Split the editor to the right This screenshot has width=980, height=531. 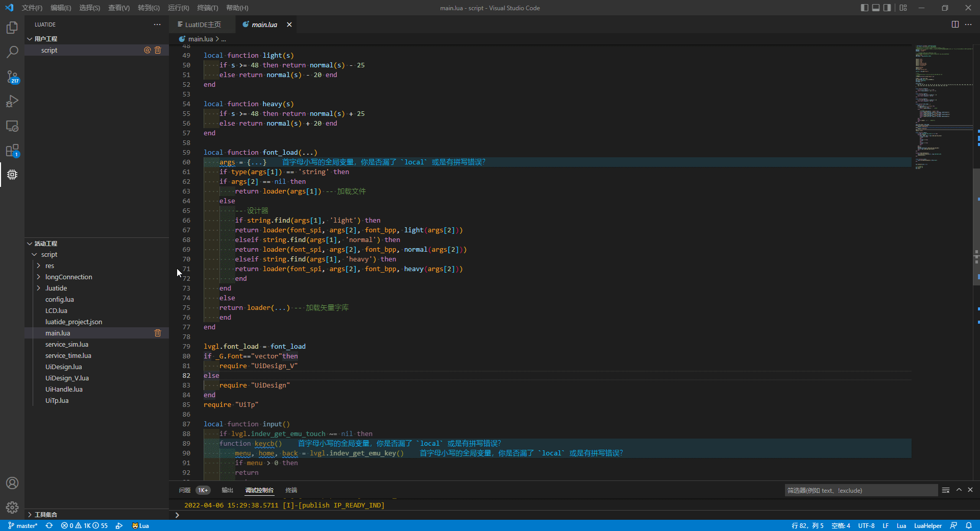955,25
